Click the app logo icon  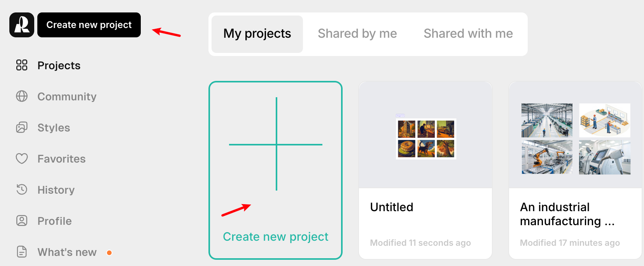pyautogui.click(x=22, y=25)
